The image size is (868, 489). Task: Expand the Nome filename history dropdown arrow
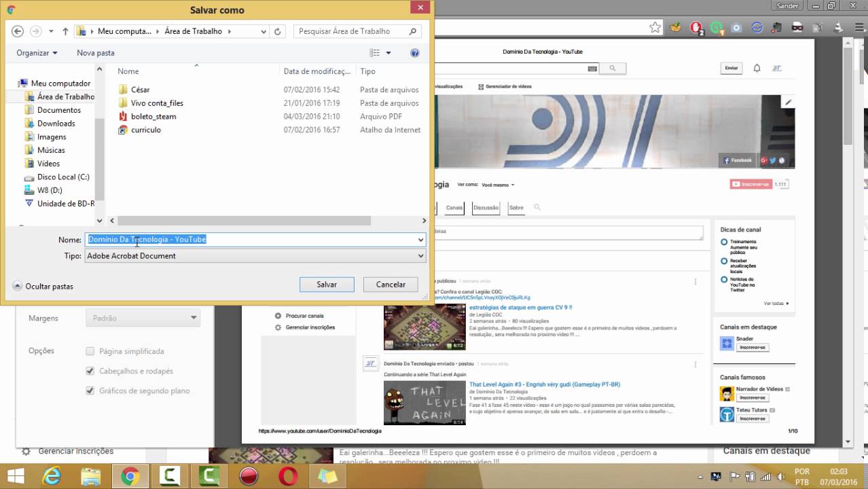tap(420, 239)
